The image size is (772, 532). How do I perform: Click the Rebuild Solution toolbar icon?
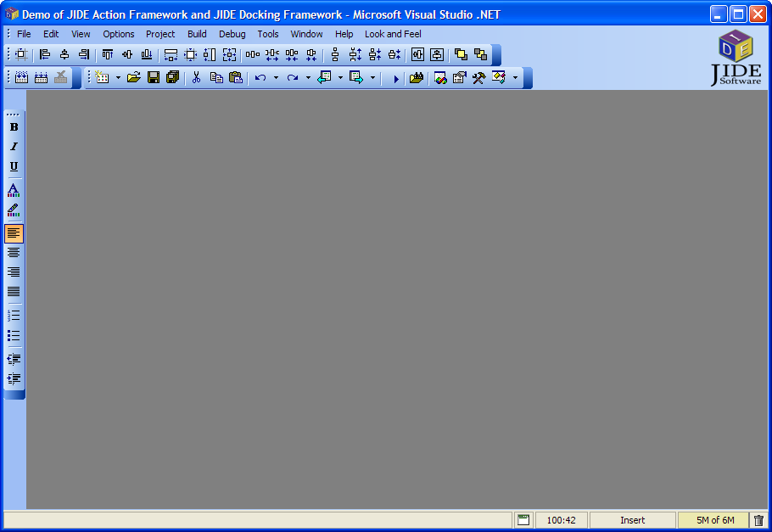tap(41, 77)
